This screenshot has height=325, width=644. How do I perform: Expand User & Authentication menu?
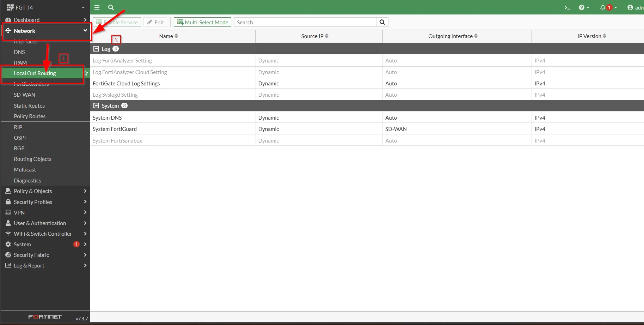click(x=45, y=223)
